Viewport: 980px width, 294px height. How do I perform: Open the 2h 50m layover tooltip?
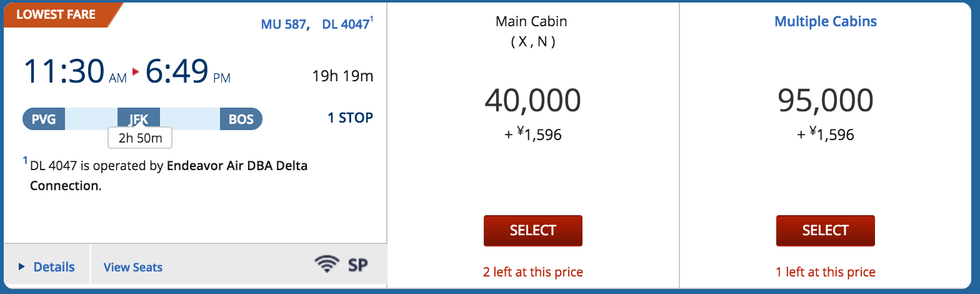140,138
